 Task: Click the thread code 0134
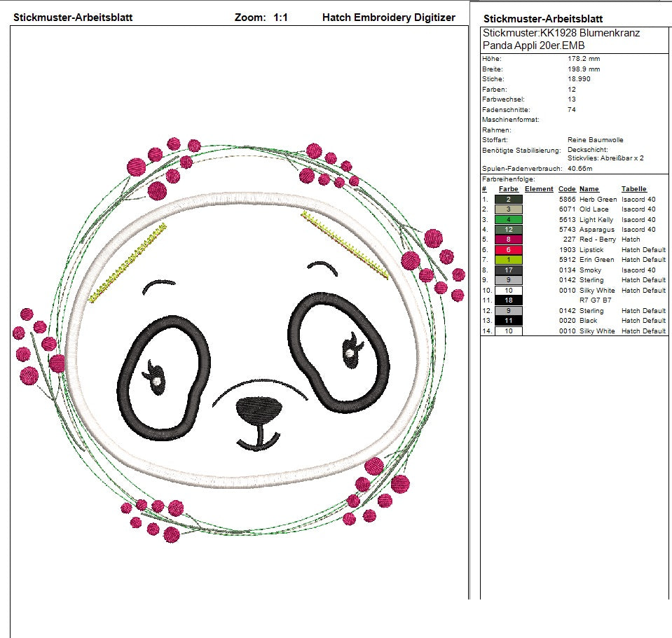click(567, 270)
